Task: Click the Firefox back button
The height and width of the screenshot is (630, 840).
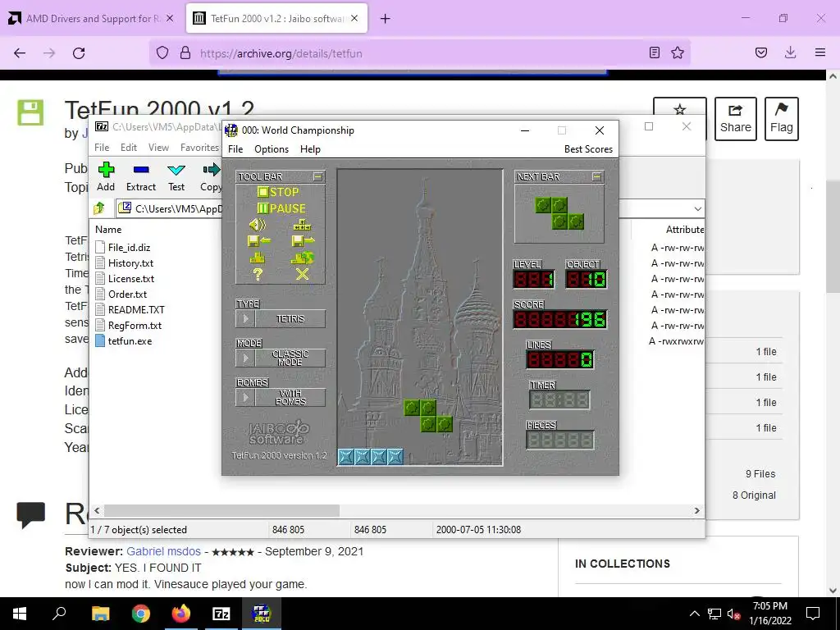Action: pos(20,53)
